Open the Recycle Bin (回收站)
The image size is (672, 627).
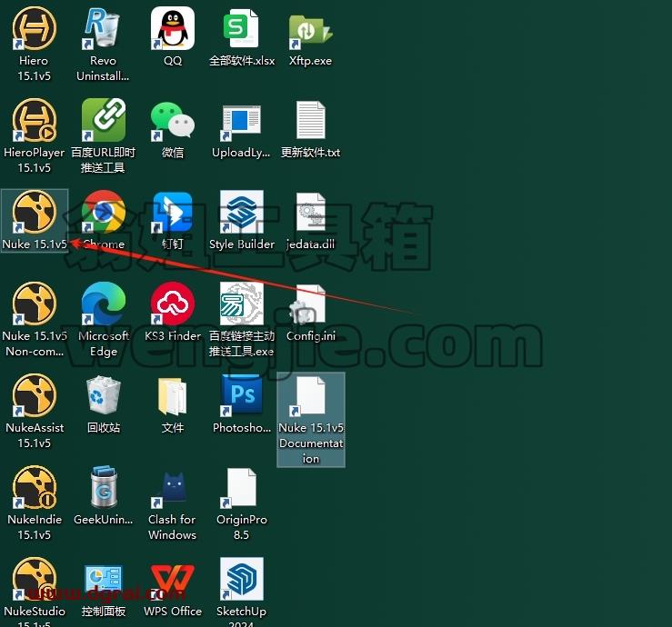coord(104,395)
